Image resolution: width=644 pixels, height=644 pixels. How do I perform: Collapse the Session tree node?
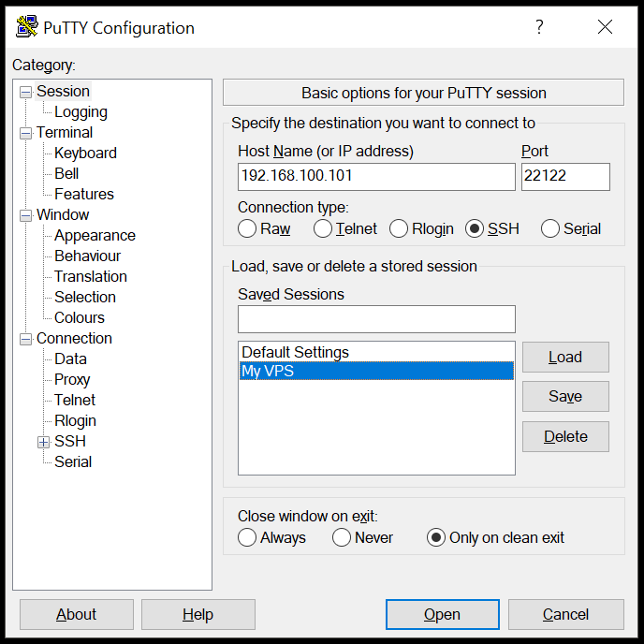pos(25,92)
